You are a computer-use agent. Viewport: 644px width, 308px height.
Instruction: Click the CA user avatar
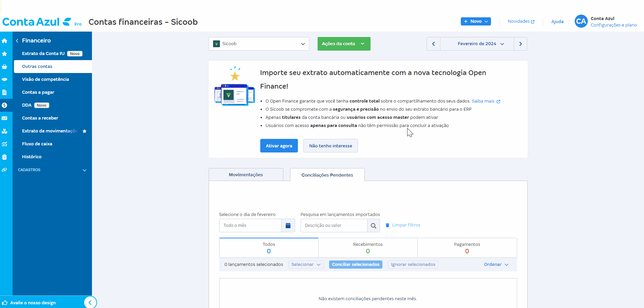pos(581,21)
